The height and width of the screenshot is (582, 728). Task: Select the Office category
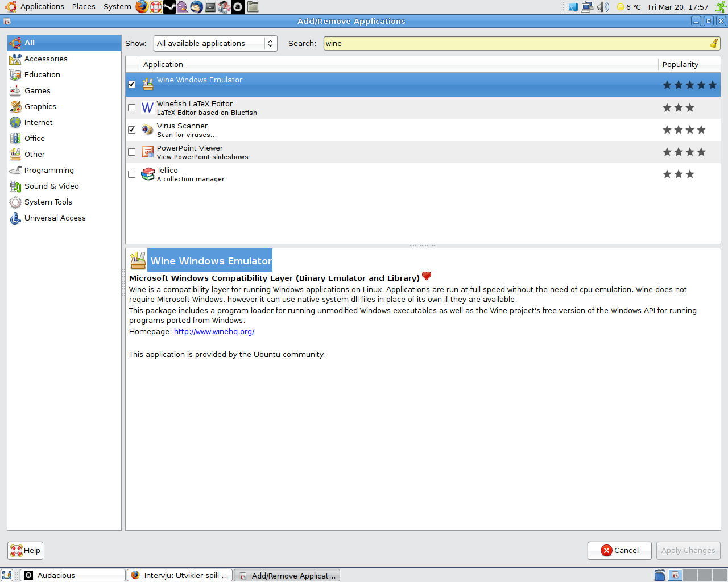pos(64,138)
